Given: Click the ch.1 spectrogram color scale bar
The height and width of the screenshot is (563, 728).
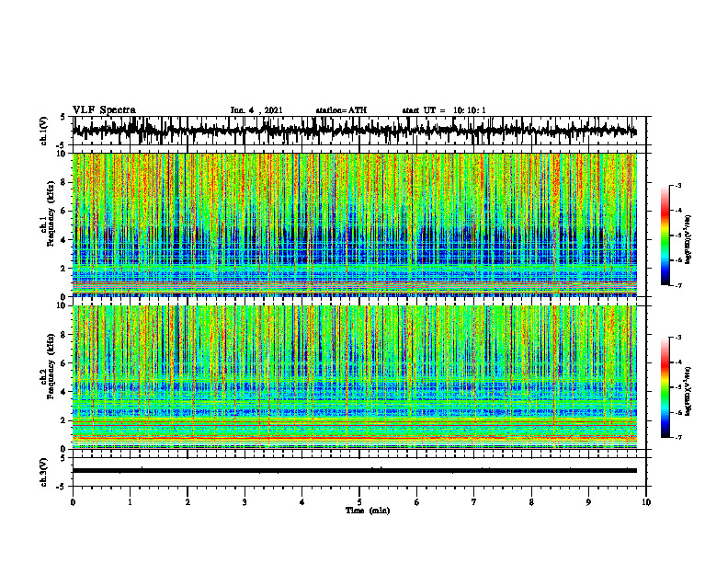Looking at the screenshot, I should point(665,236).
